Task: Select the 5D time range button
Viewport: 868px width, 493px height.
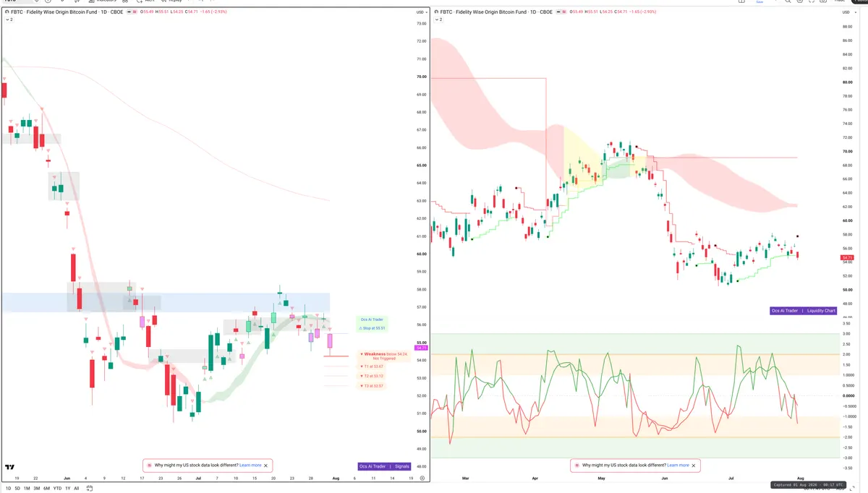Action: click(x=18, y=489)
